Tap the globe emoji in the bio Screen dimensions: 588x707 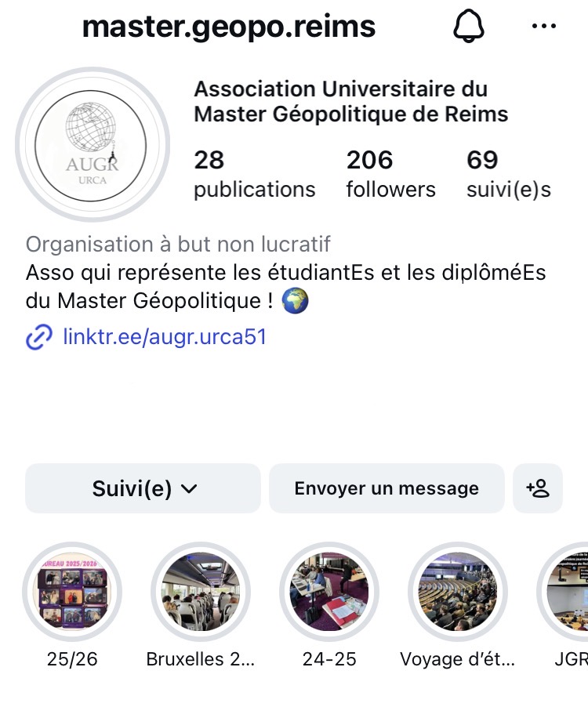coord(295,302)
